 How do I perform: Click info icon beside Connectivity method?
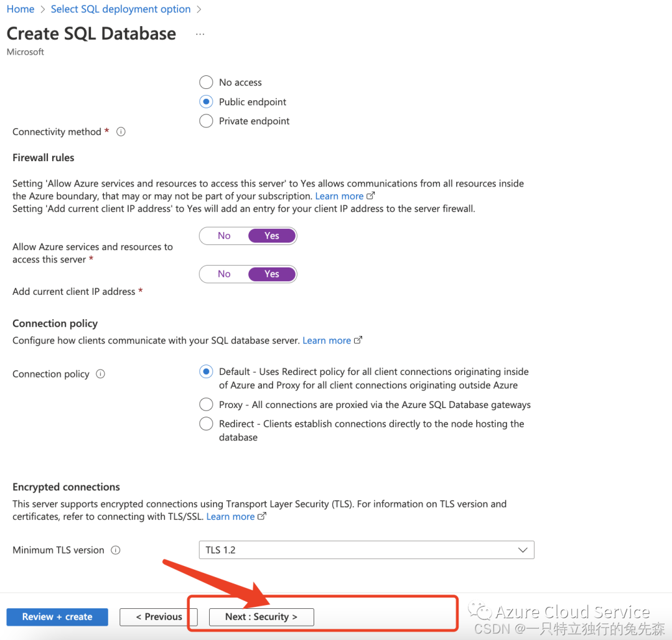click(121, 132)
